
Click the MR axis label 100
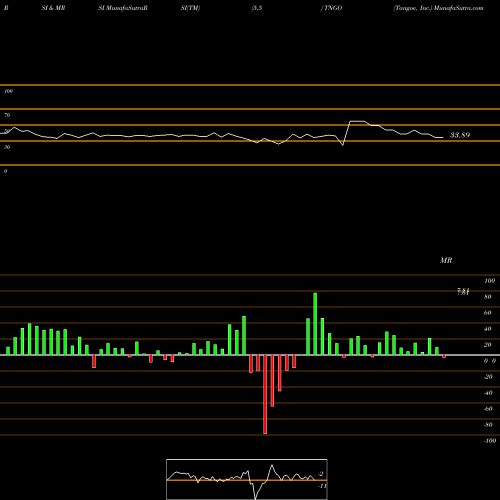click(489, 281)
